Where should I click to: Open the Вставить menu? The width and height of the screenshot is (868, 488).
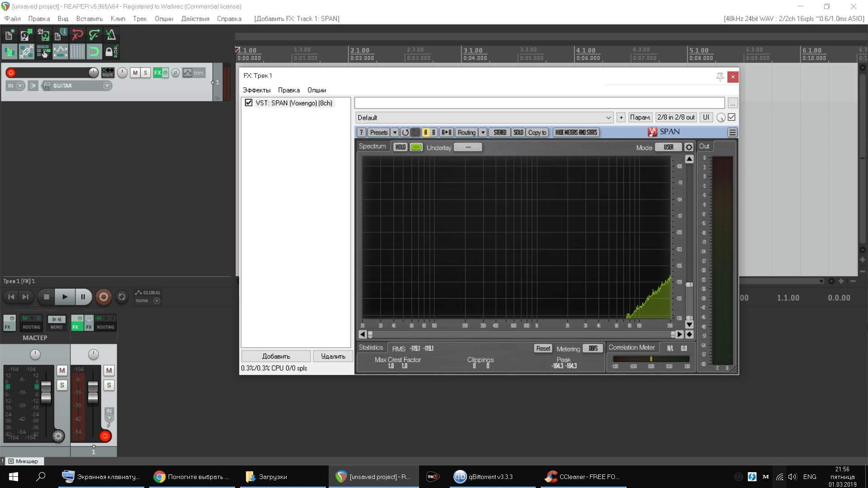click(89, 19)
